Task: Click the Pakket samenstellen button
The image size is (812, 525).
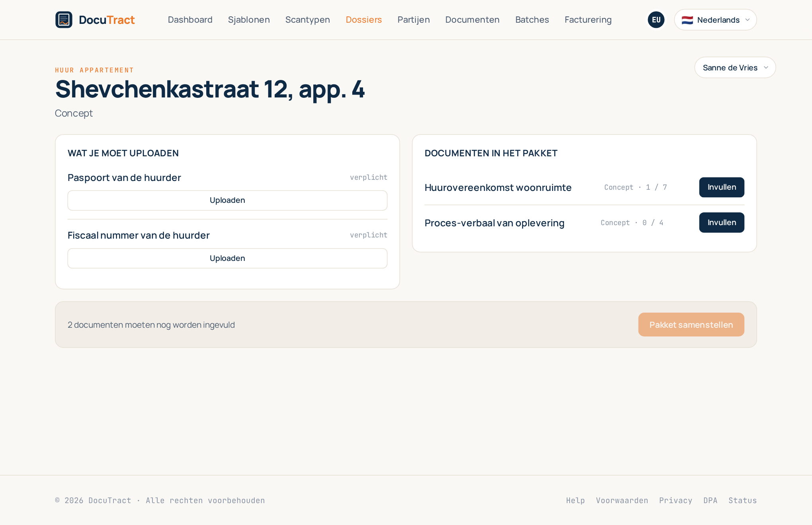Action: pos(691,325)
